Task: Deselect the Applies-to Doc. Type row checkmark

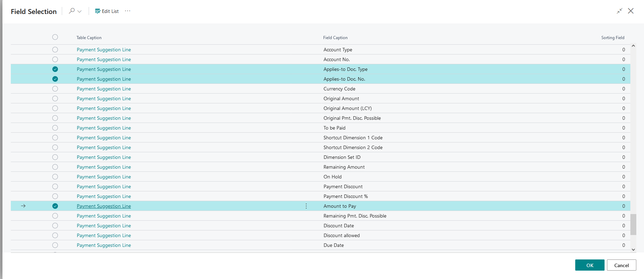Action: point(55,69)
